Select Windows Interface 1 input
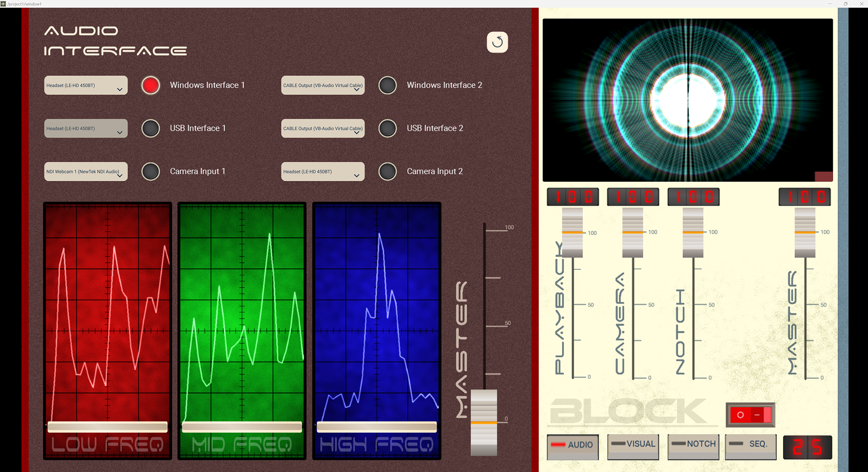This screenshot has width=868, height=472. pyautogui.click(x=151, y=85)
